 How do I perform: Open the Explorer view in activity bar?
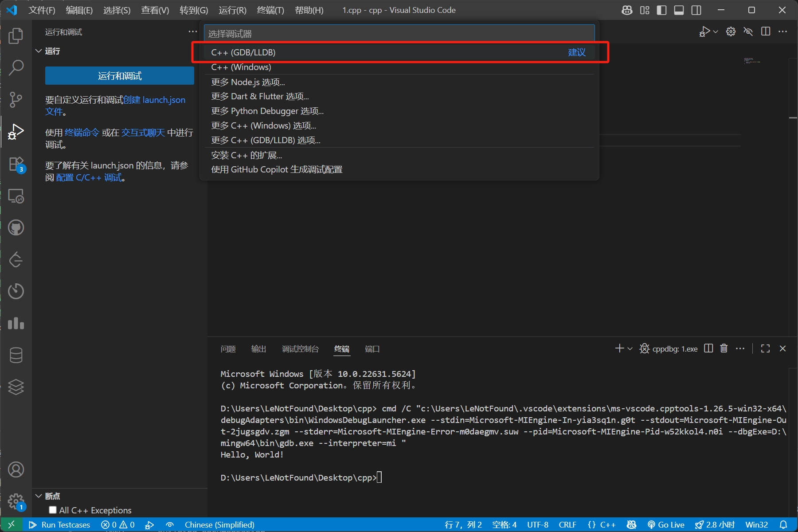point(16,36)
